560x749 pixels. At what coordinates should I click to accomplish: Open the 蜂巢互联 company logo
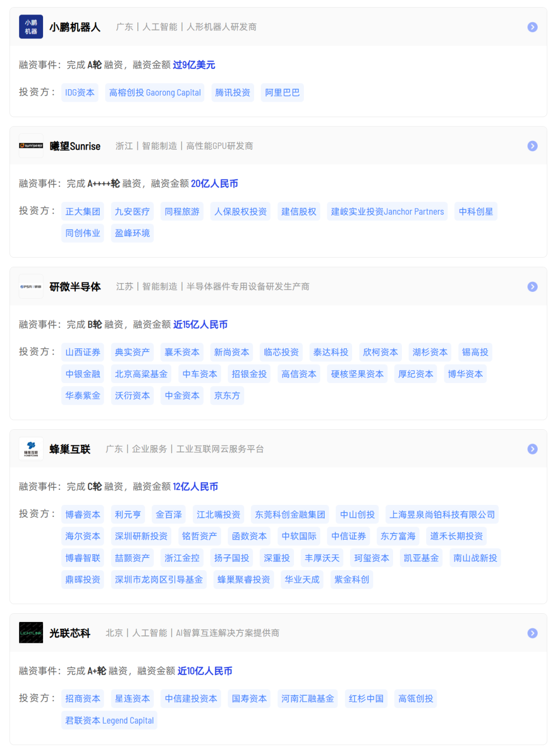click(31, 449)
